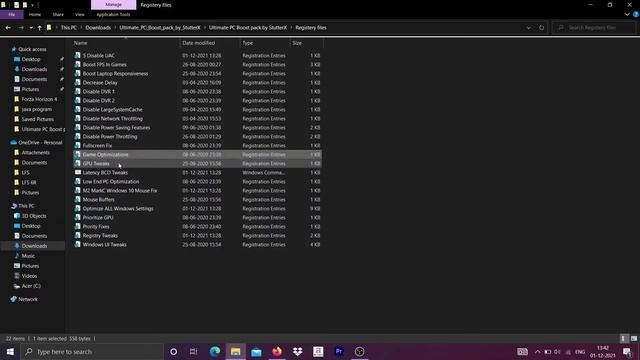
Task: Open Attachments folder under OneDrive
Action: click(36, 152)
